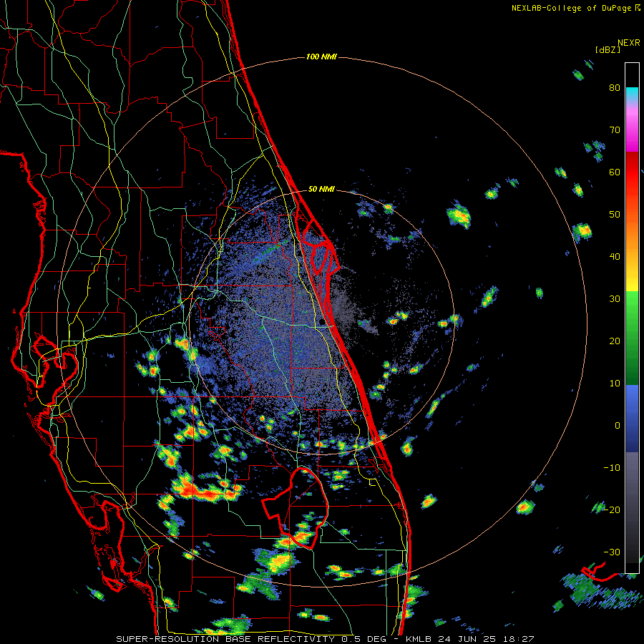Click the 20 value on the dBZ scale
Viewport: 644px width, 644px height.
(615, 341)
